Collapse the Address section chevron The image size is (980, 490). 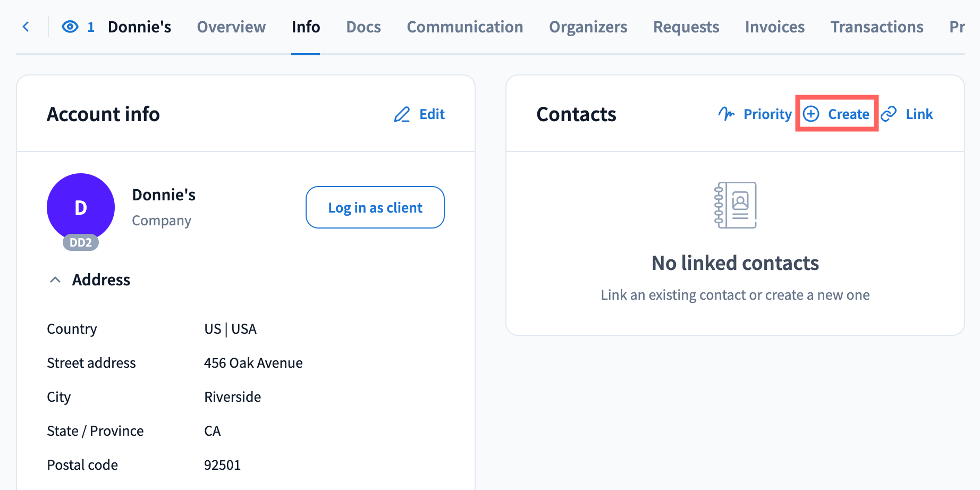55,280
